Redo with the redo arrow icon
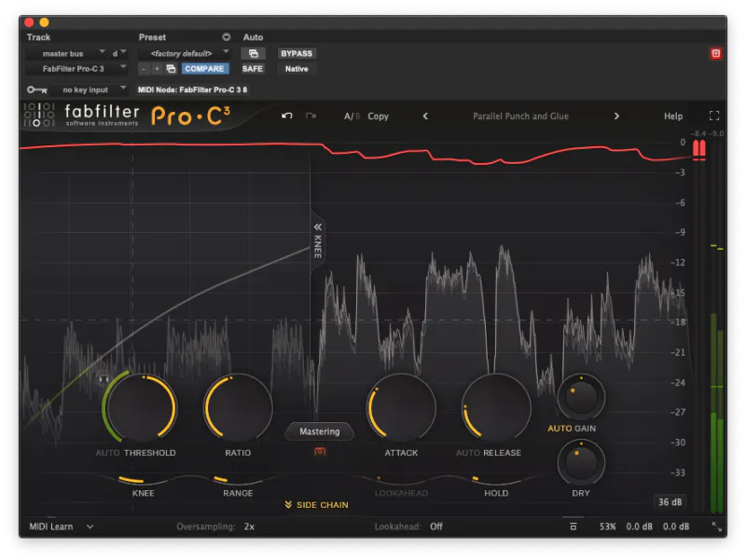 [311, 116]
